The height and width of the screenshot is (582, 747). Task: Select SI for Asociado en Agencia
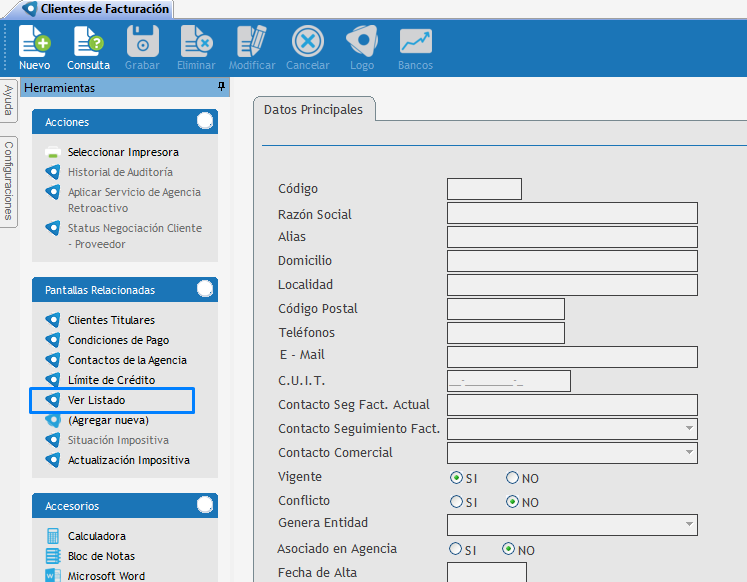pos(456,550)
